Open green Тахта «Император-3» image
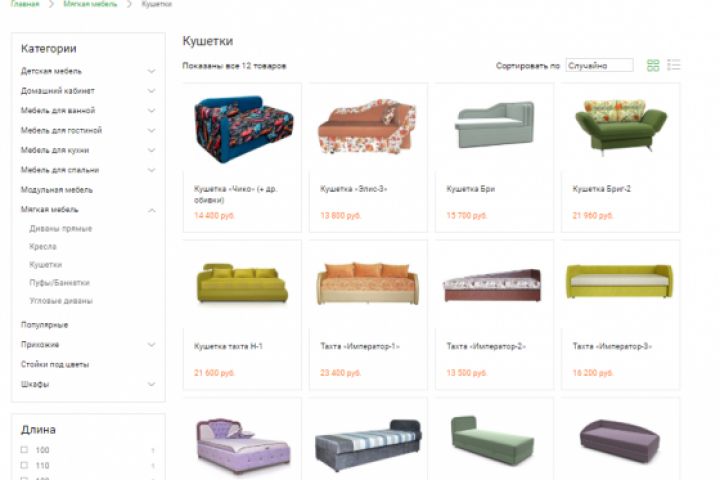The image size is (720, 480). (x=619, y=281)
